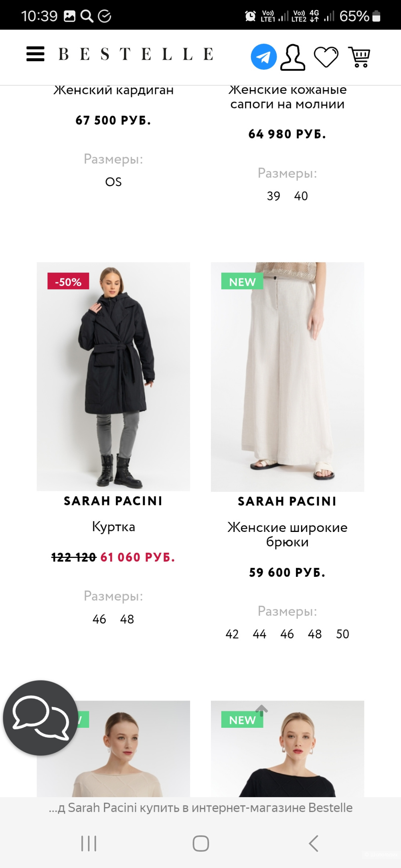
Task: Select size 46 for the Sarah Pacini jacket
Action: (100, 619)
